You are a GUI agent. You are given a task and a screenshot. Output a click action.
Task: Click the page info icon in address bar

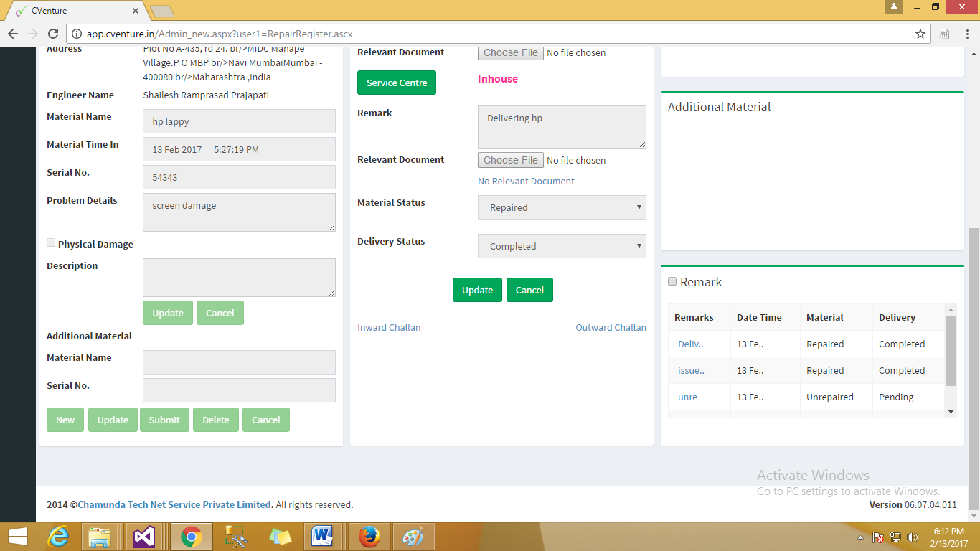(x=77, y=34)
